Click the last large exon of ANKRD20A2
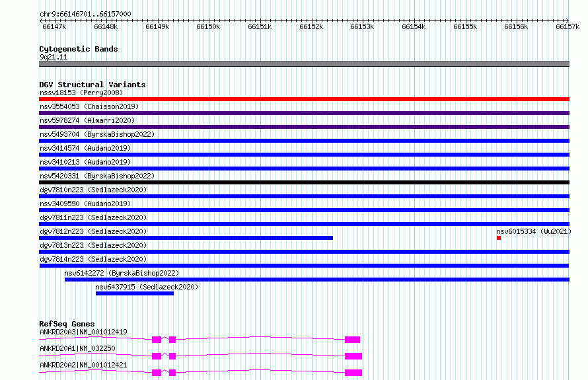 pyautogui.click(x=353, y=373)
